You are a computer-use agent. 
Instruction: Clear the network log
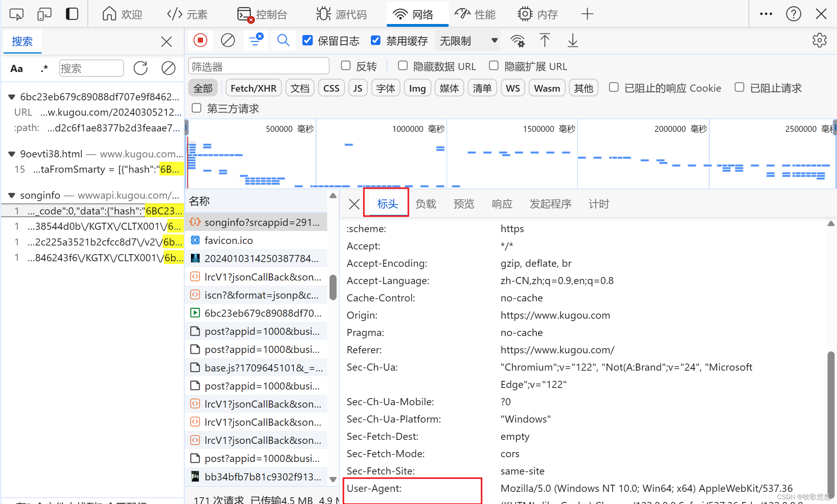228,40
